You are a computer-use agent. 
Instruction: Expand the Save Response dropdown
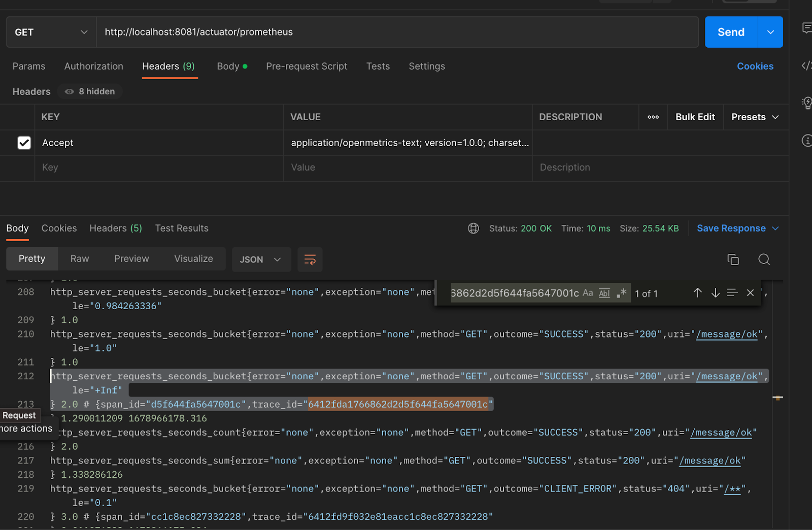point(775,228)
